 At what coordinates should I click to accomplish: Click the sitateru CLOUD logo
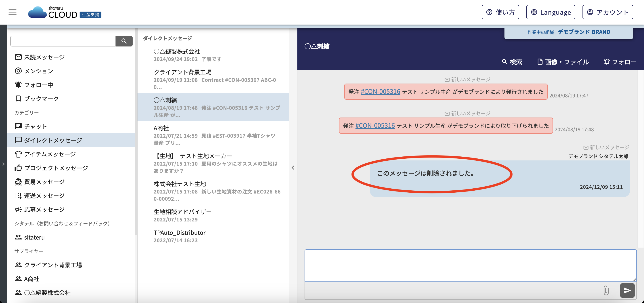click(x=64, y=12)
